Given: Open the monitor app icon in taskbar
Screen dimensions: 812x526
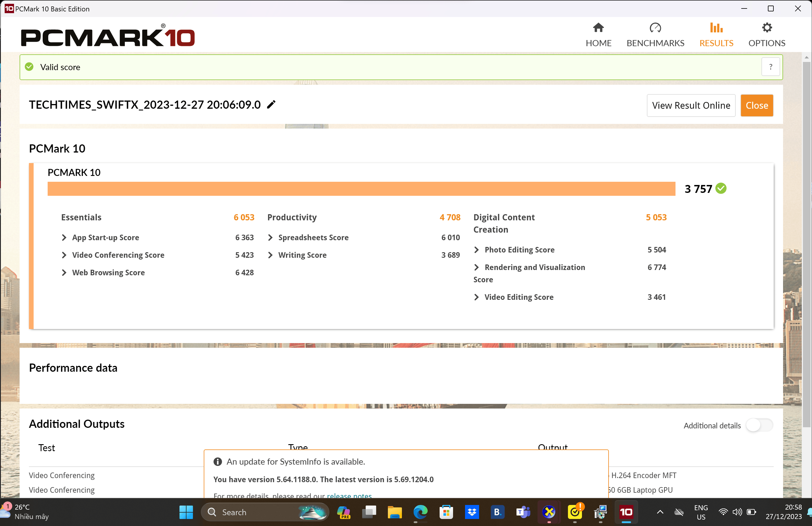Looking at the screenshot, I should pyautogui.click(x=600, y=512).
